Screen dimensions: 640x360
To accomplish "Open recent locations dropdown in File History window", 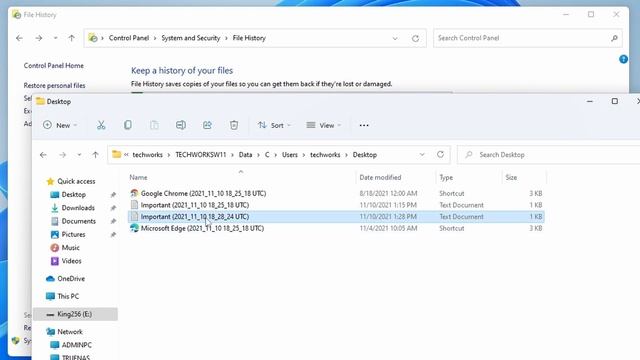I will [x=55, y=38].
